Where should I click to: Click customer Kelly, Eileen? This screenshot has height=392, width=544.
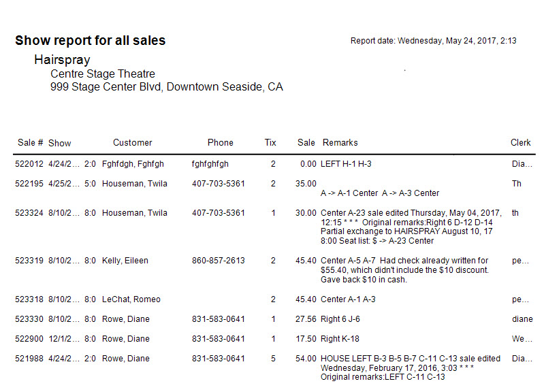pos(125,261)
